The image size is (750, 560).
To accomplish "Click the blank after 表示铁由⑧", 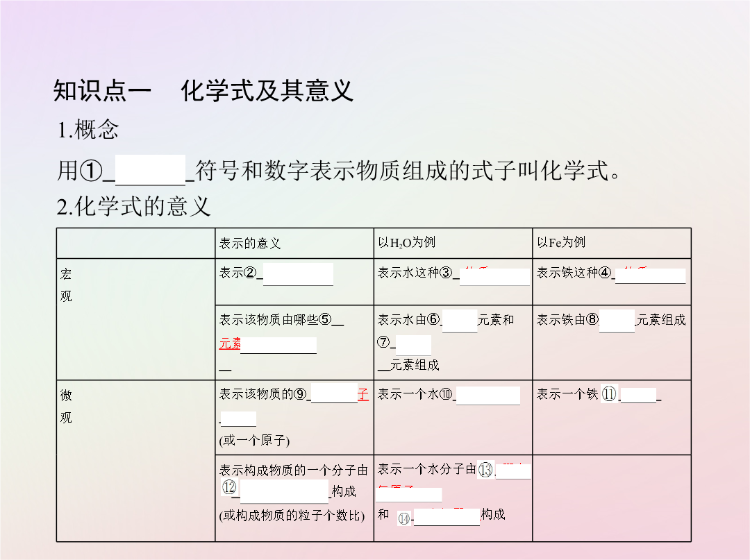I will pos(617,321).
